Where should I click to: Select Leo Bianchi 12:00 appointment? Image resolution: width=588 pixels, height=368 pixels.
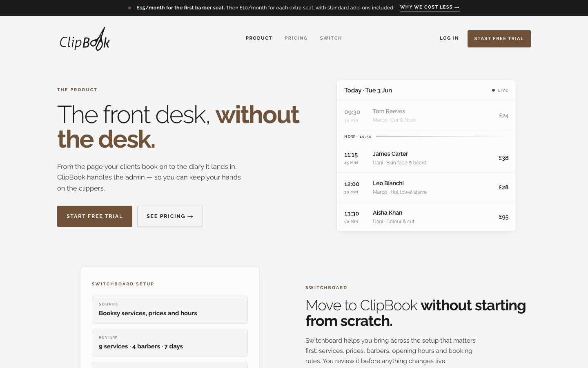point(426,188)
